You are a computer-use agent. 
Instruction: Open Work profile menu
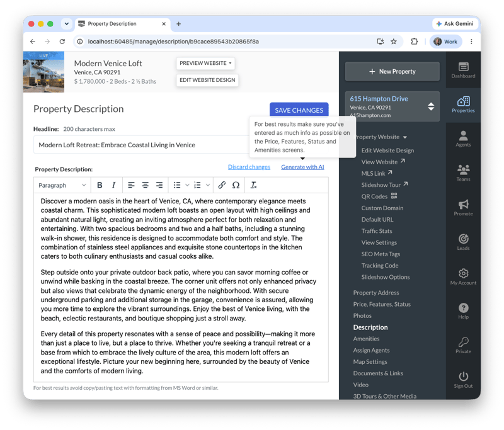click(x=445, y=42)
